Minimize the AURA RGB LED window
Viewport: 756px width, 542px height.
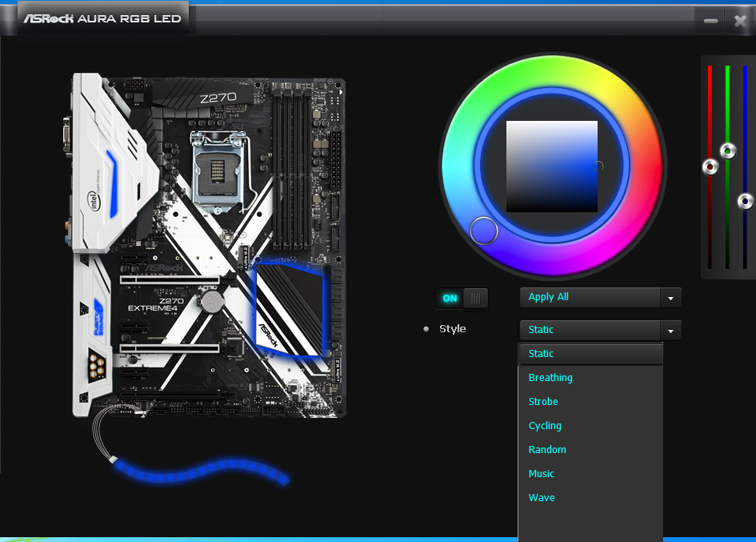coord(710,21)
